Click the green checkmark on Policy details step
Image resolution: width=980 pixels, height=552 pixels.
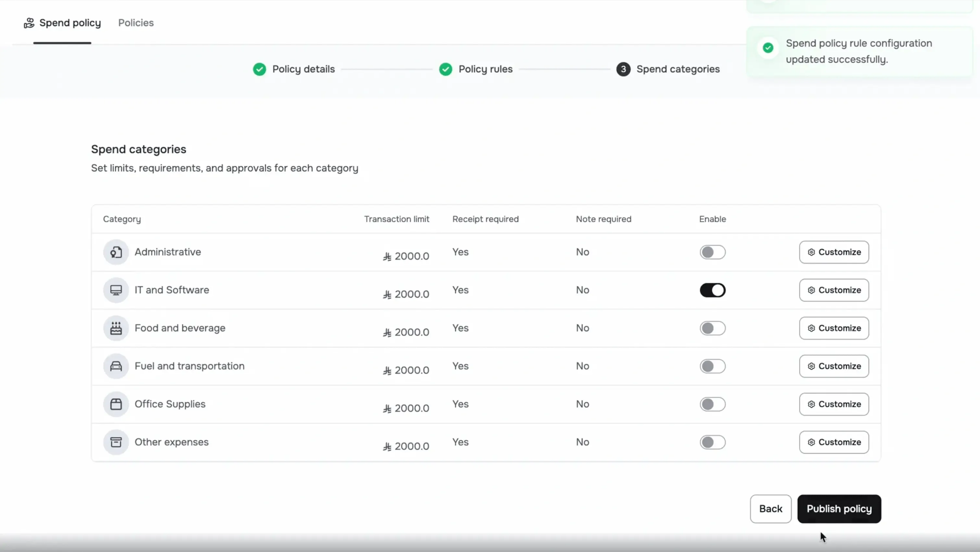[259, 69]
